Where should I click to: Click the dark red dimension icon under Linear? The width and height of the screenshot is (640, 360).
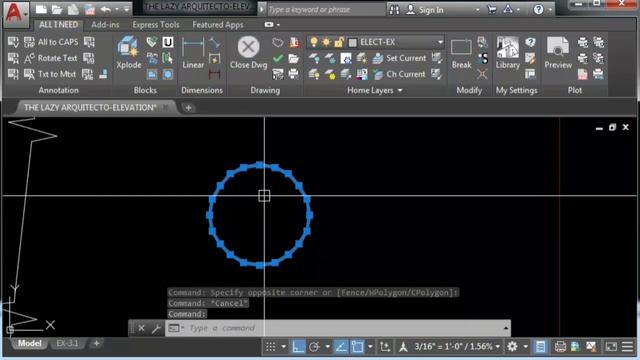point(215,74)
